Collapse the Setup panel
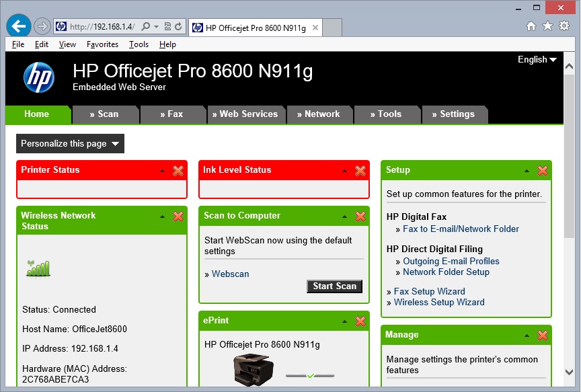 (x=527, y=171)
